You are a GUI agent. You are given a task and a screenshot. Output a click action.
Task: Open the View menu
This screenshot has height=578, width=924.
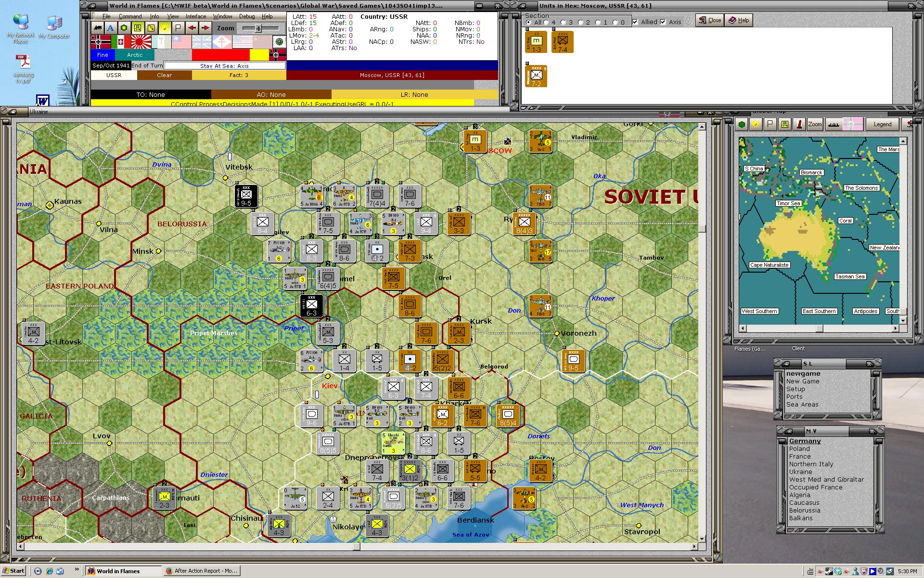173,16
